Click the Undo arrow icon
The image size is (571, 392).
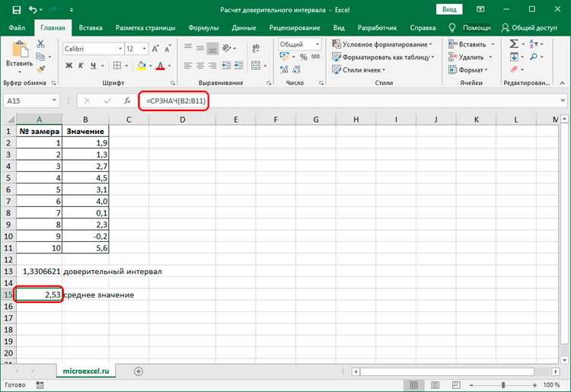click(33, 10)
